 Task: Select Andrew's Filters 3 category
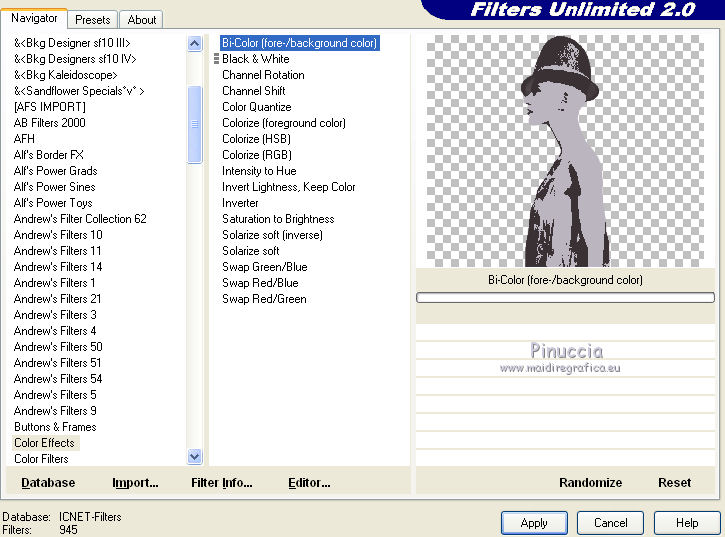click(x=55, y=315)
